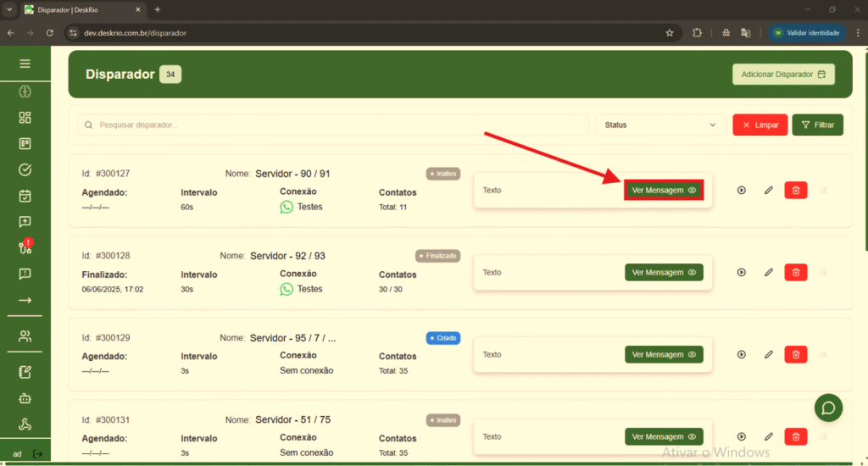Open the Chrome three-dot menu

[855, 33]
